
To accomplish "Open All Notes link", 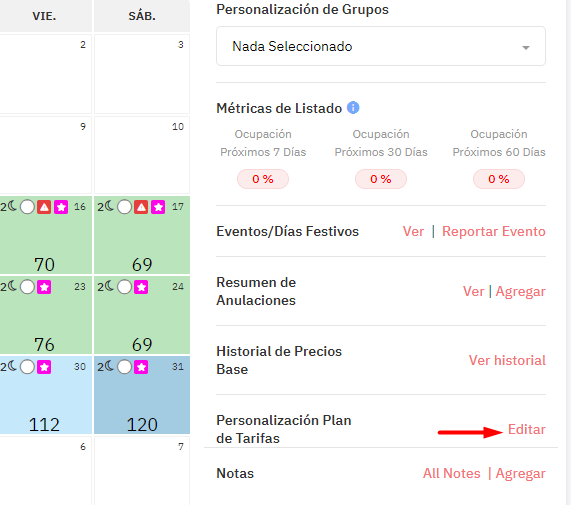I will (x=452, y=473).
